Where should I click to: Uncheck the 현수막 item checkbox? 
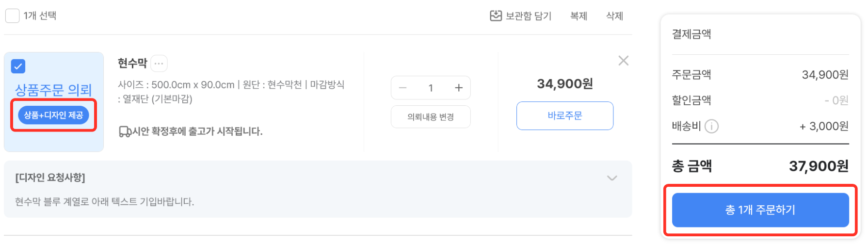pyautogui.click(x=18, y=66)
